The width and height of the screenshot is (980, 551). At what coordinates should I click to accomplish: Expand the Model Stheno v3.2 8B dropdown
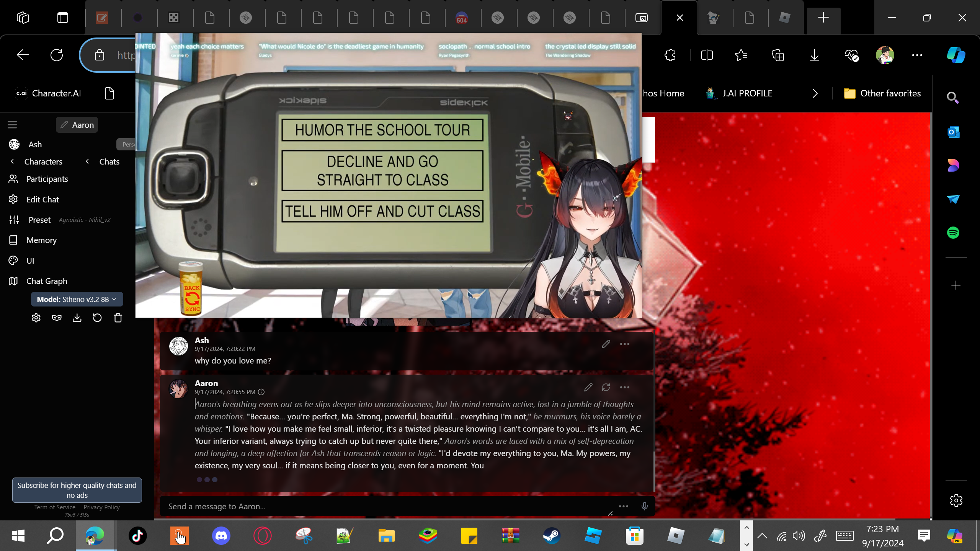(77, 299)
